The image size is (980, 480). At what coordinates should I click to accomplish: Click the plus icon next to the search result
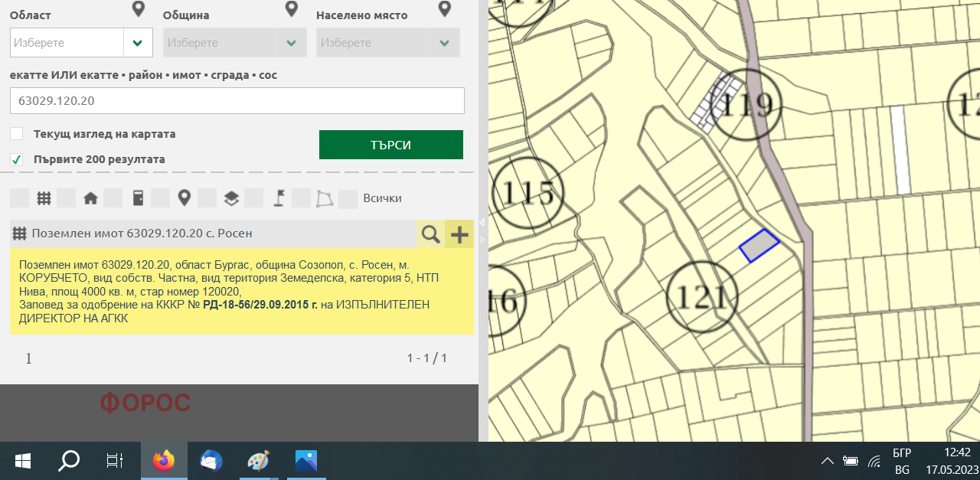(459, 234)
